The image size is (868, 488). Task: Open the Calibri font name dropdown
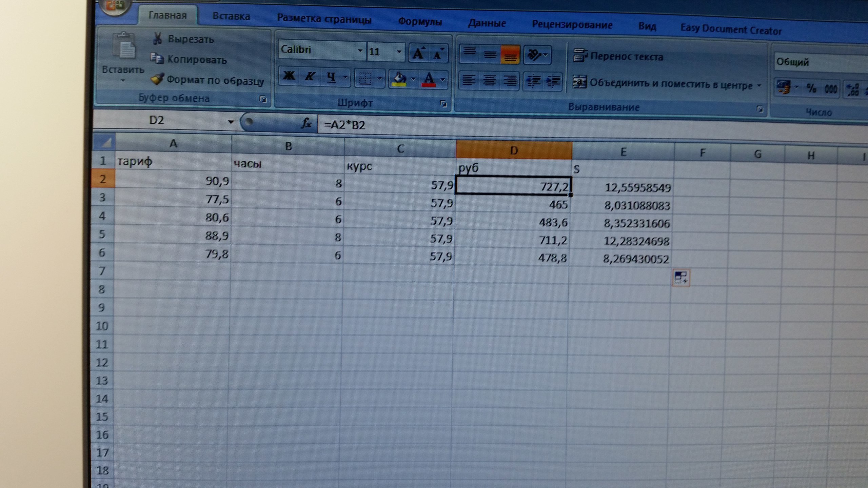pos(360,51)
